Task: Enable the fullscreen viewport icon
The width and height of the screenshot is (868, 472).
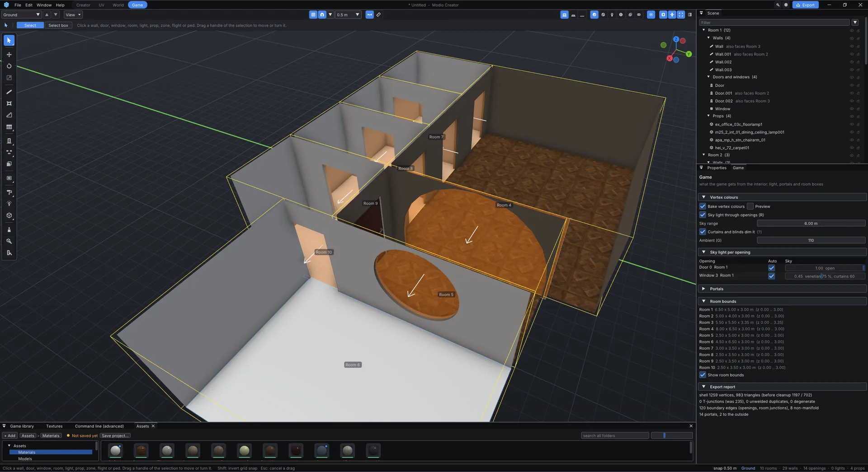Action: pyautogui.click(x=681, y=14)
